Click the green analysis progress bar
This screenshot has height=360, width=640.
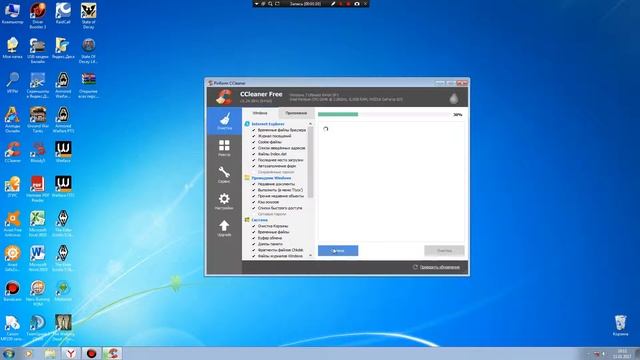[x=338, y=115]
